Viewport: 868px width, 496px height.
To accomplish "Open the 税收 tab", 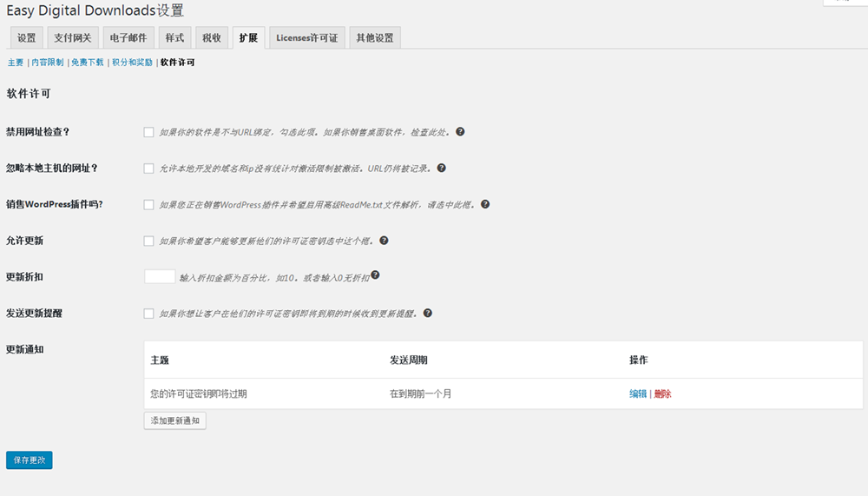I will click(212, 37).
